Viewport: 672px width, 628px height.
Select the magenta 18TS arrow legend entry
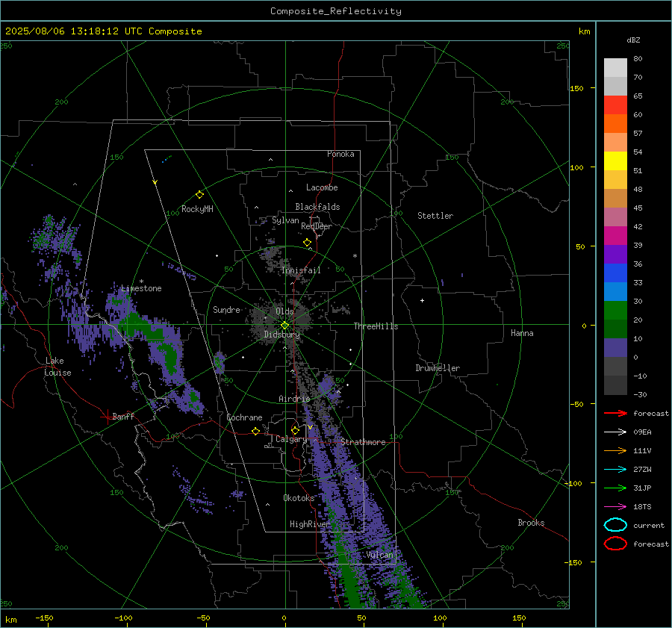point(615,507)
